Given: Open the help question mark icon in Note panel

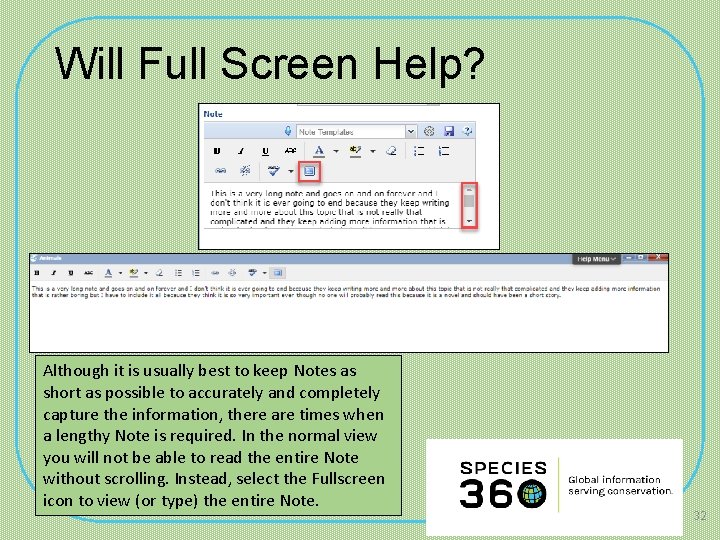Looking at the screenshot, I should (467, 131).
